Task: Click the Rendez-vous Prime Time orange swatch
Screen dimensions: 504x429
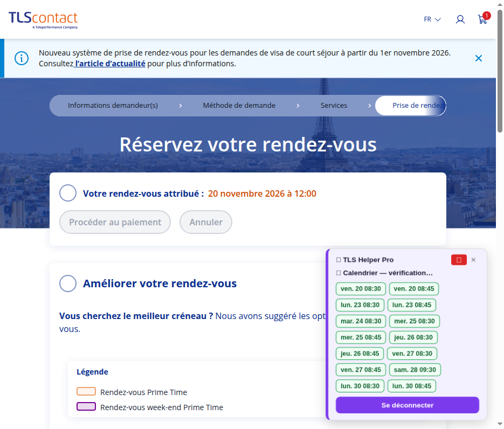Action: [86, 391]
